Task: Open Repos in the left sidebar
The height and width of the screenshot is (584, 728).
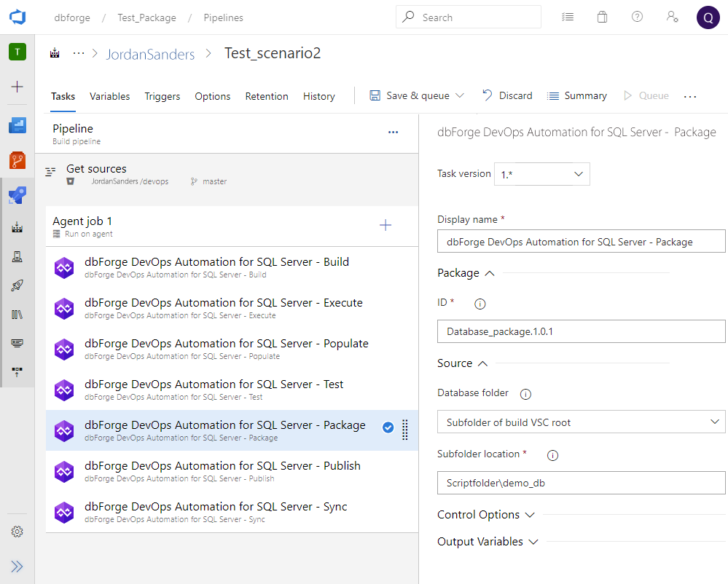Action: [x=17, y=160]
